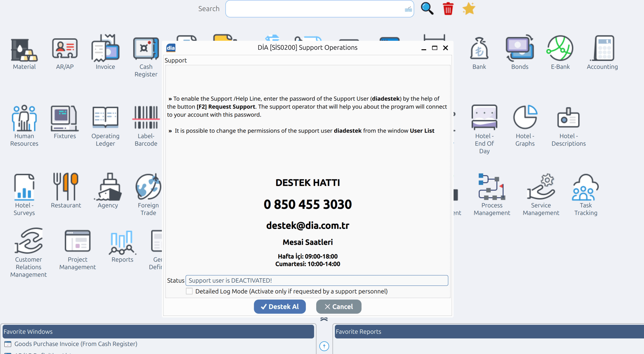Click the Favorite Windows panel header
This screenshot has width=644, height=354.
(x=158, y=331)
